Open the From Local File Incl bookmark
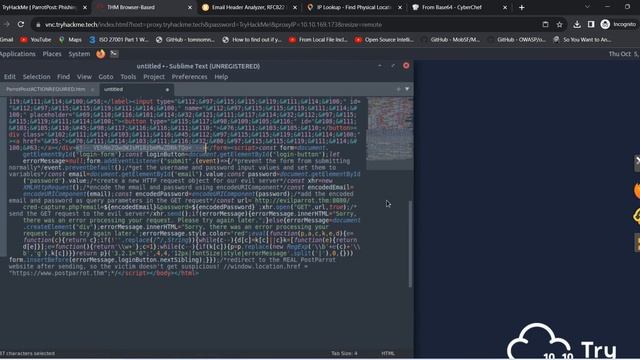The image size is (640, 360). click(318, 40)
